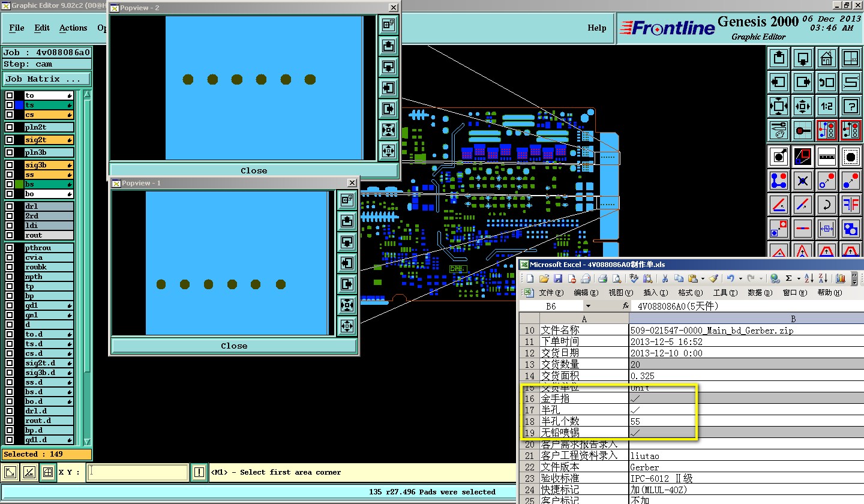Select the ruler measurement tool
This screenshot has height=504, width=864.
(x=826, y=157)
